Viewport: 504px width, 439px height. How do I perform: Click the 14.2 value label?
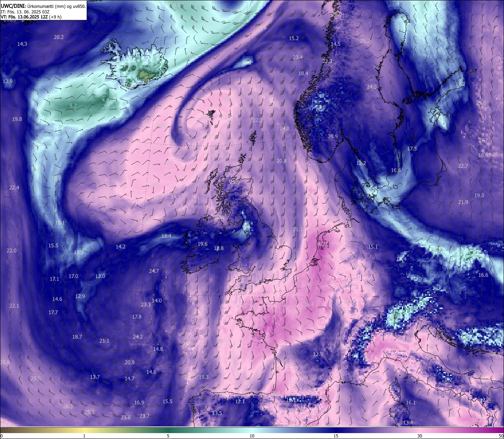pyautogui.click(x=120, y=246)
